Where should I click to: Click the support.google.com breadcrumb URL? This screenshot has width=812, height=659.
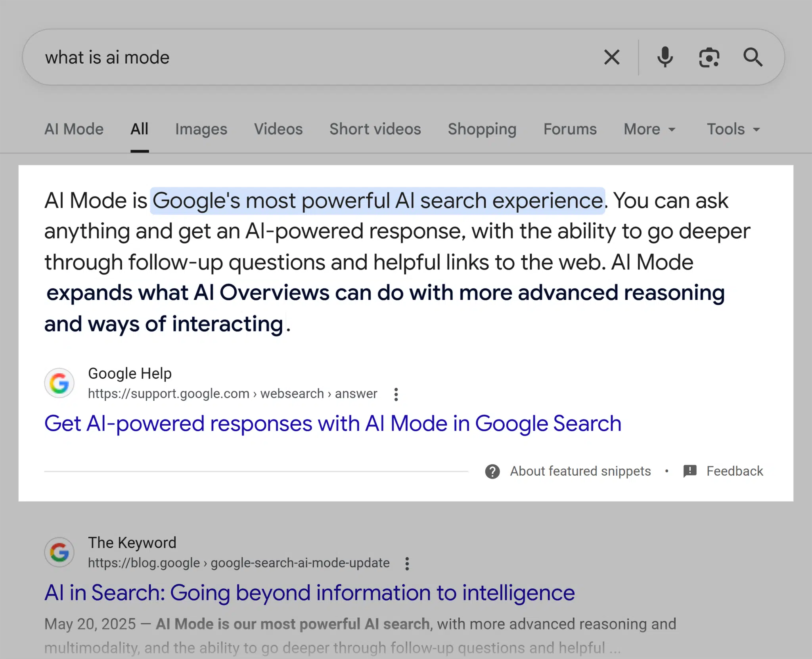(232, 394)
